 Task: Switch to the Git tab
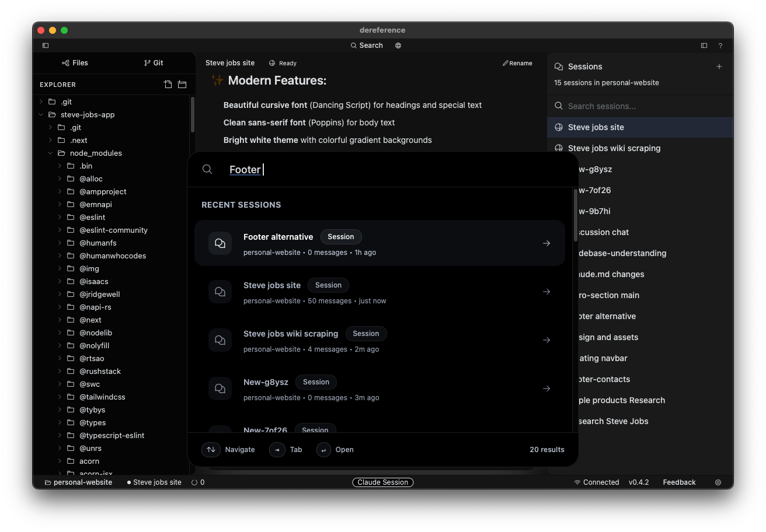(x=154, y=63)
